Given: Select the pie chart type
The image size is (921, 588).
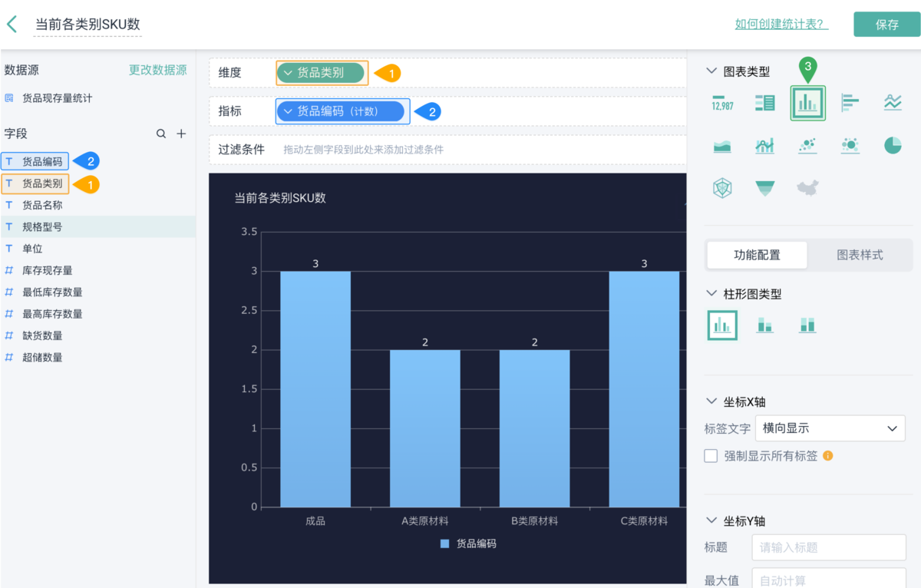Looking at the screenshot, I should click(x=893, y=145).
